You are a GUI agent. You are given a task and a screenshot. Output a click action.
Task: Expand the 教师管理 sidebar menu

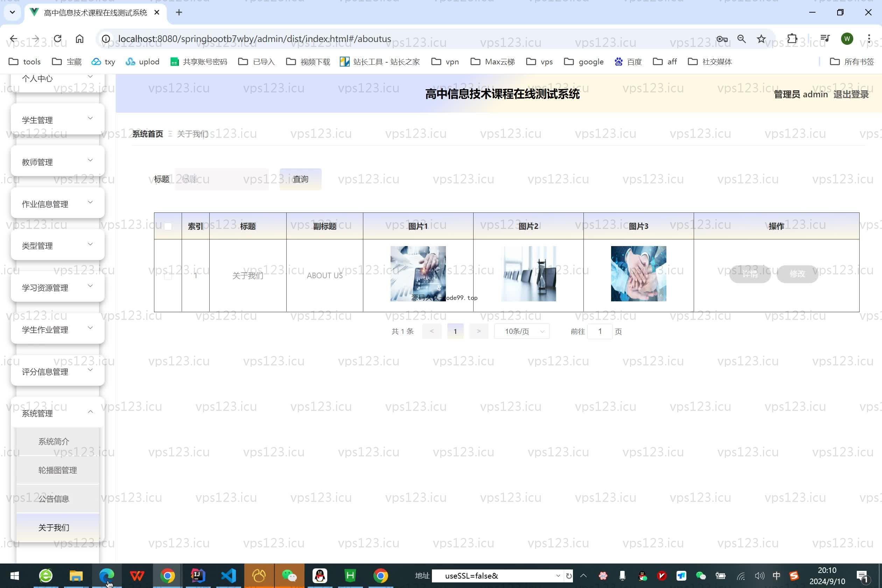[x=57, y=162]
